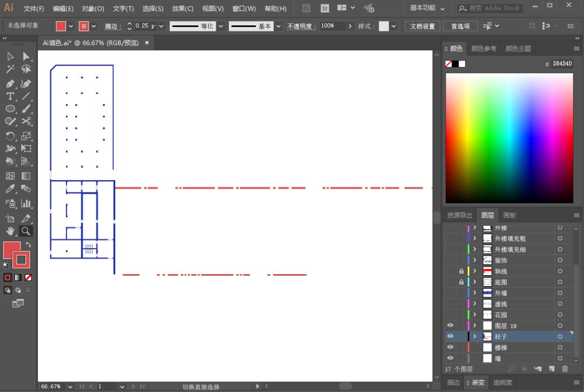Select the Scale tool

pos(26,136)
